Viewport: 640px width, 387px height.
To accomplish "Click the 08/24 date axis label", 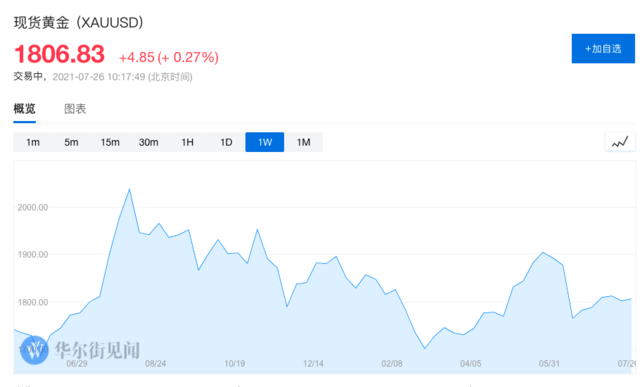I will pyautogui.click(x=156, y=363).
